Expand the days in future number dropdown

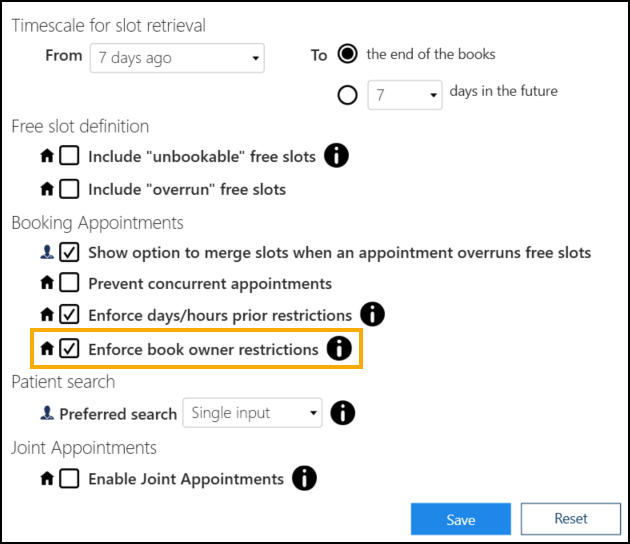click(405, 95)
